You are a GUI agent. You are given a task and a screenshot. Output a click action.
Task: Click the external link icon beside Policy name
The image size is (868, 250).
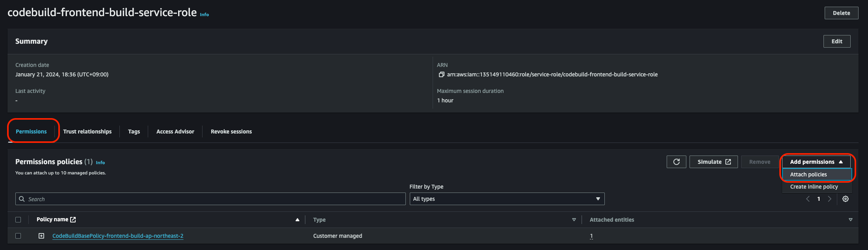tap(73, 220)
